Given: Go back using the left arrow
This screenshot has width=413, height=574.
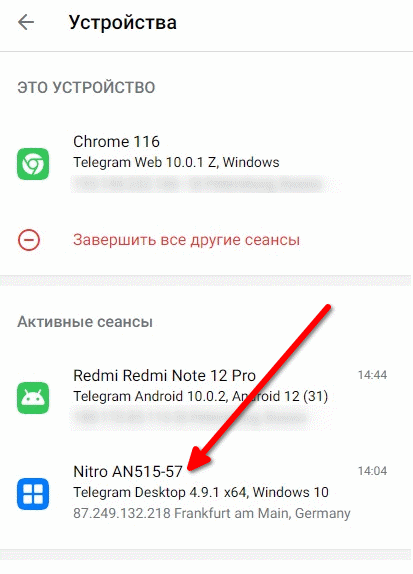Looking at the screenshot, I should [26, 22].
